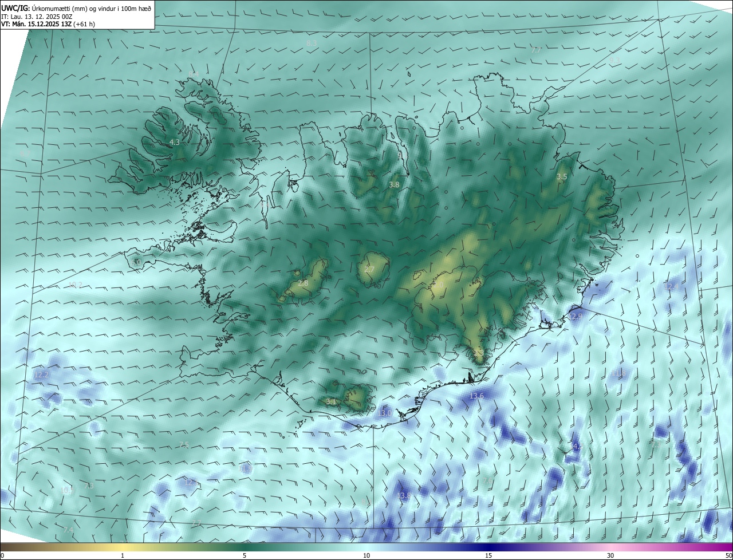The width and height of the screenshot is (733, 560).
Task: Select the 7.3 value in the southwest corner
Action: [x=89, y=486]
